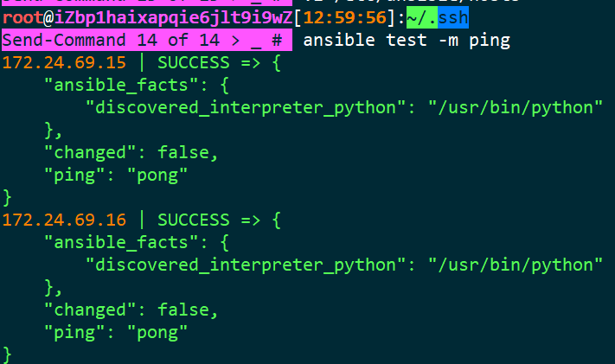The width and height of the screenshot is (615, 364).
Task: Click the first "discovered_interpreter_python" key
Action: pos(246,108)
